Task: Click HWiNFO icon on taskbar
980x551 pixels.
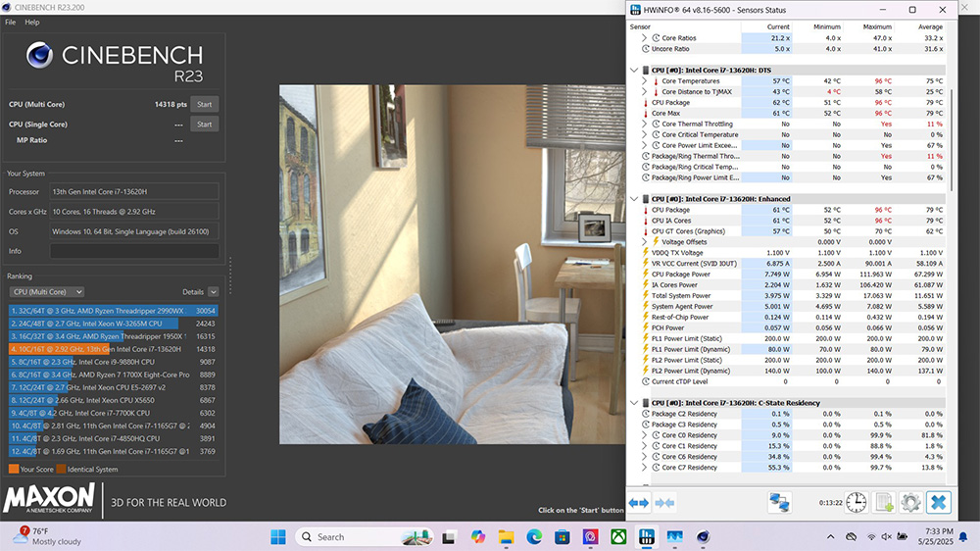Action: click(x=647, y=536)
